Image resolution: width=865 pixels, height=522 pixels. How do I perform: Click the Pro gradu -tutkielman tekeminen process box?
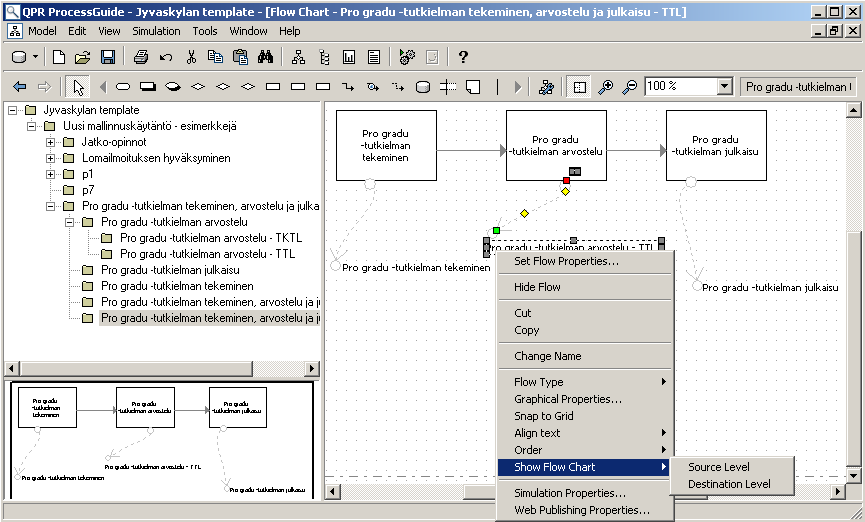point(386,146)
